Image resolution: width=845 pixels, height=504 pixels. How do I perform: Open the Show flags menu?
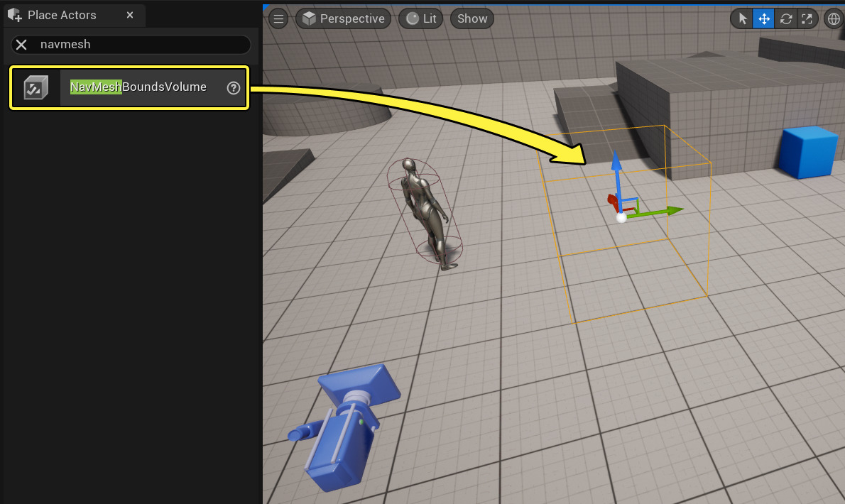pyautogui.click(x=472, y=19)
